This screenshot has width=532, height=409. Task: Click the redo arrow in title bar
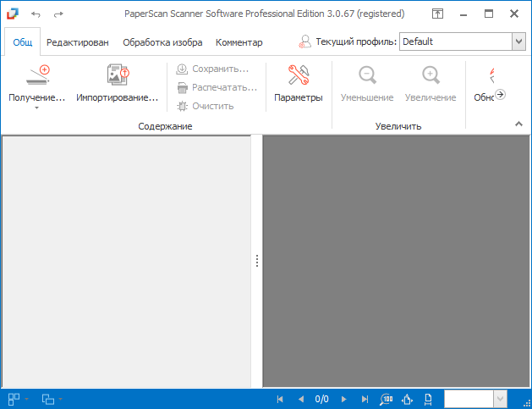tap(58, 14)
